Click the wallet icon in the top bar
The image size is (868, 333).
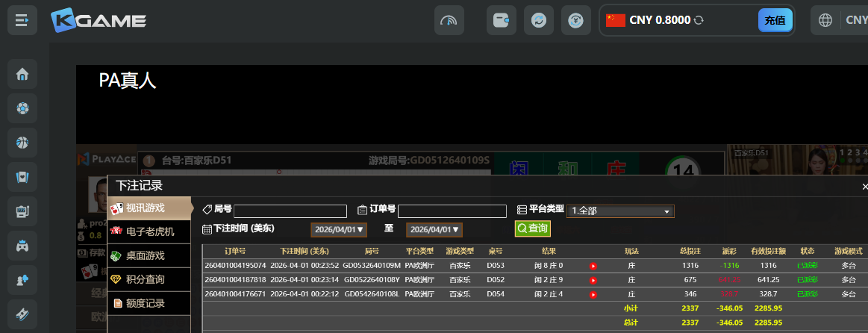[x=501, y=21]
